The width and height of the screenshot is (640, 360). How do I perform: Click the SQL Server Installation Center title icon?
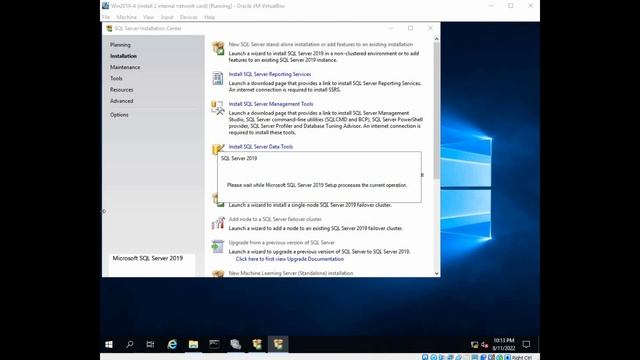point(109,28)
